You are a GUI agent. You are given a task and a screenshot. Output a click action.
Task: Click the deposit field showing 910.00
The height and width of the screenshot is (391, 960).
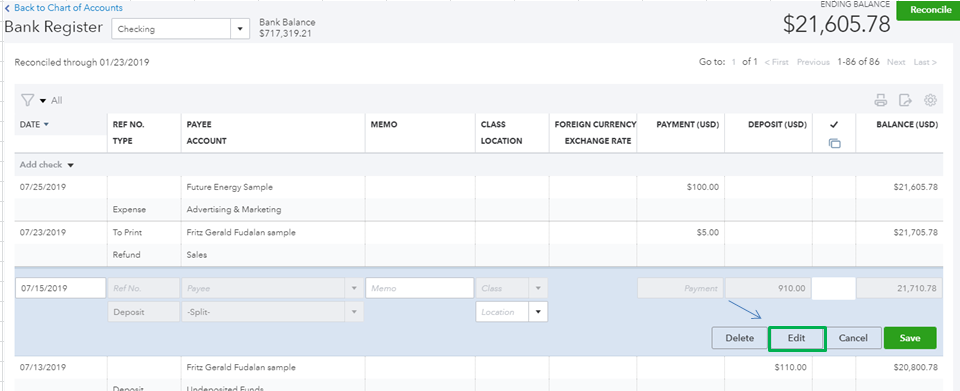(x=768, y=288)
